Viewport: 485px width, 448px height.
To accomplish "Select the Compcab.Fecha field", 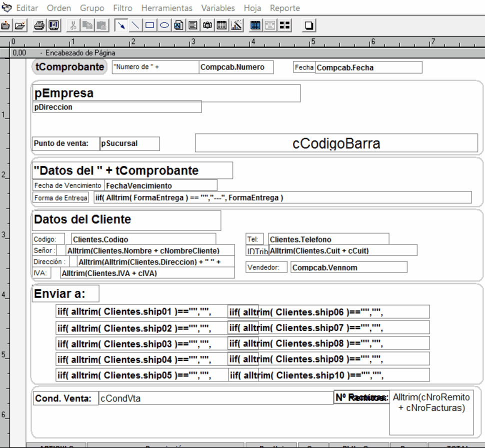I will click(368, 67).
